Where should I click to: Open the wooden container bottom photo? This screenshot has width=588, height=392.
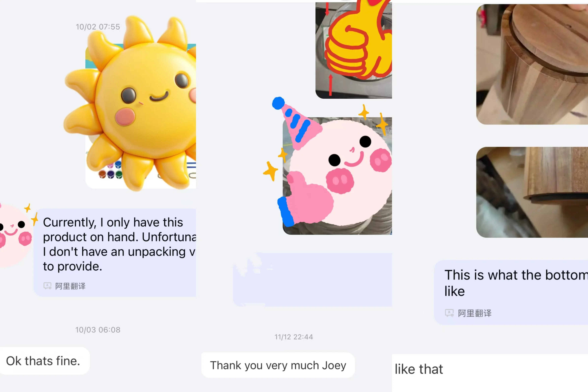pyautogui.click(x=532, y=192)
